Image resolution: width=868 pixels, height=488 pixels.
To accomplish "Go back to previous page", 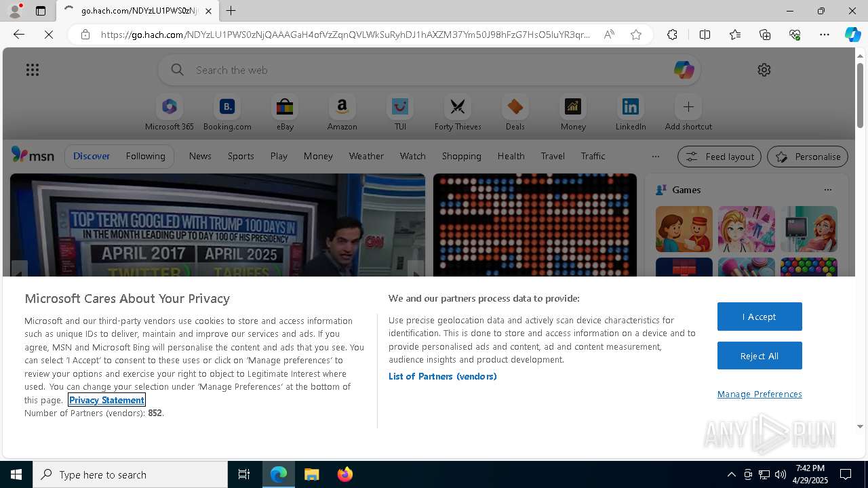I will (x=19, y=35).
